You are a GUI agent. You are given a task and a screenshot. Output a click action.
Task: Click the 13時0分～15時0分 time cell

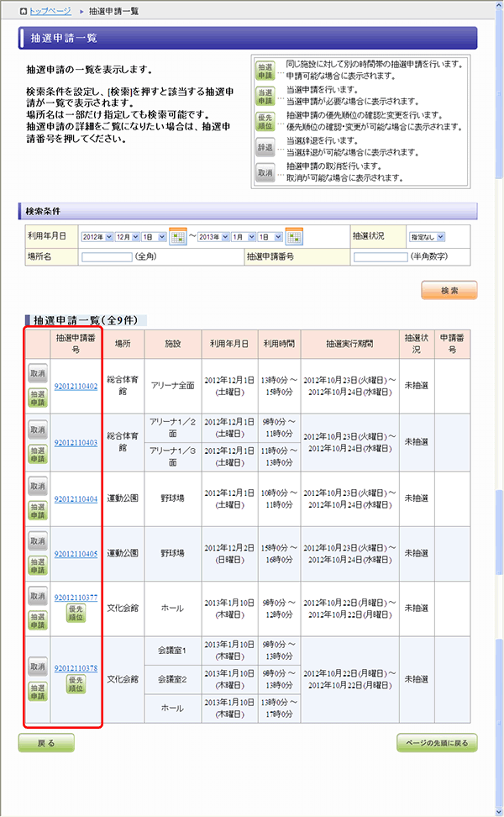pyautogui.click(x=279, y=386)
